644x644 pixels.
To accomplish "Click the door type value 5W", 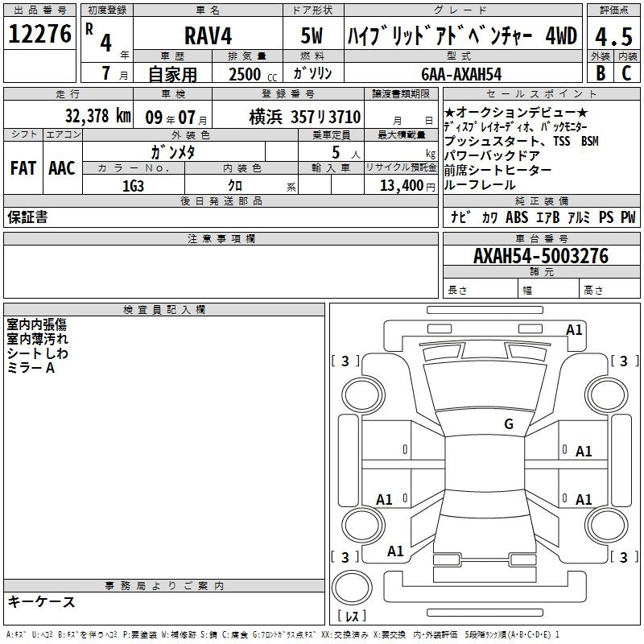I will 312,35.
